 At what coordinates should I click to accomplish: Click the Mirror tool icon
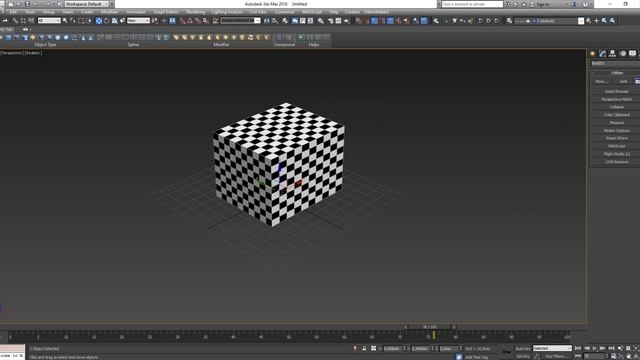click(267, 20)
